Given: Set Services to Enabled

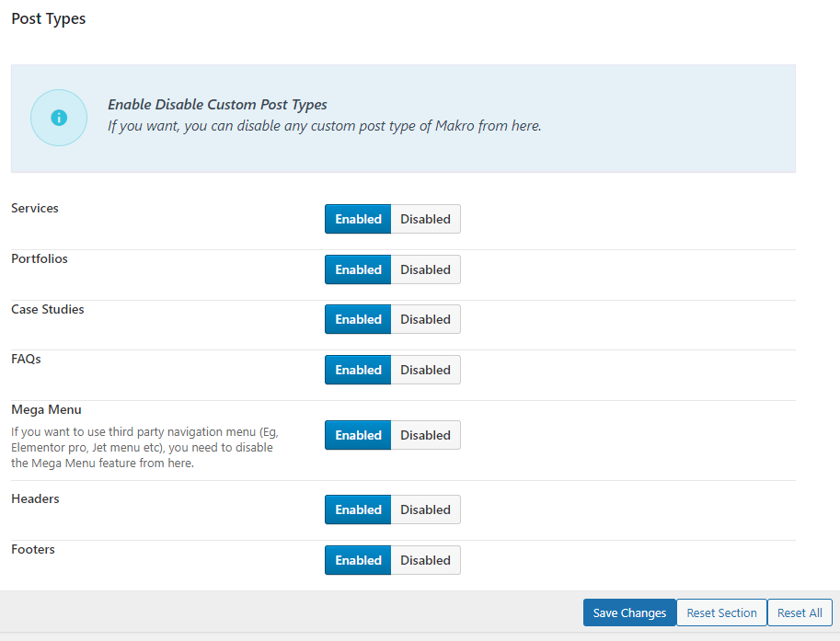Looking at the screenshot, I should point(358,219).
